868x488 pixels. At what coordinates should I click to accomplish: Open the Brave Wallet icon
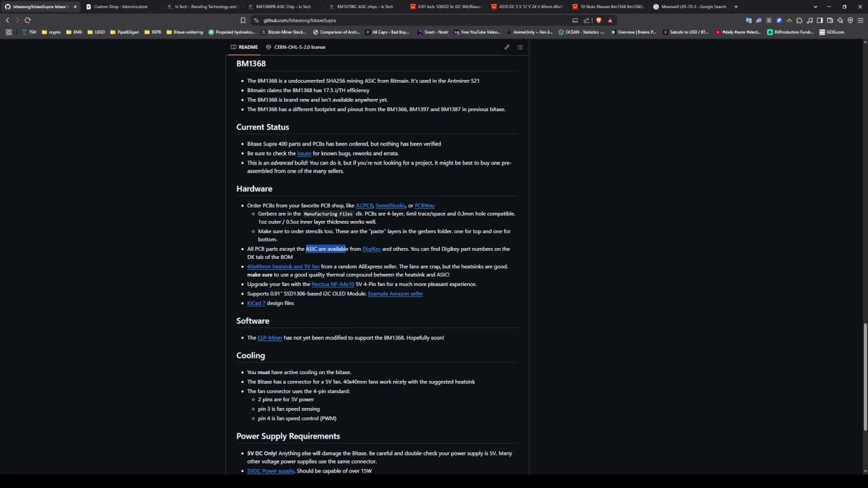pyautogui.click(x=830, y=20)
